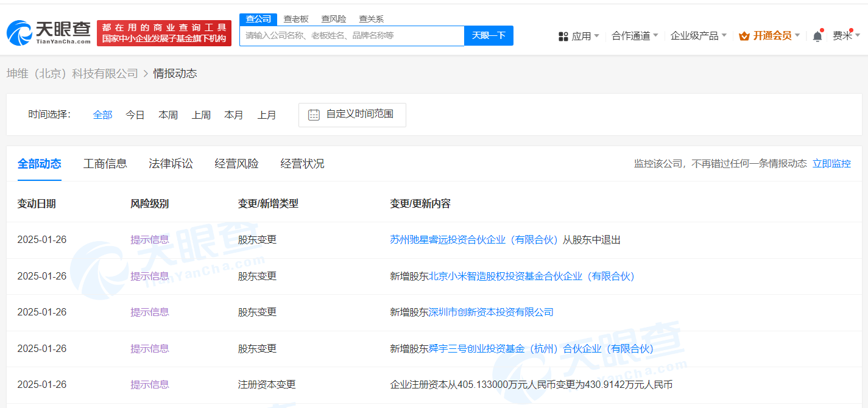Expand the 开通会员 dropdown

[769, 36]
